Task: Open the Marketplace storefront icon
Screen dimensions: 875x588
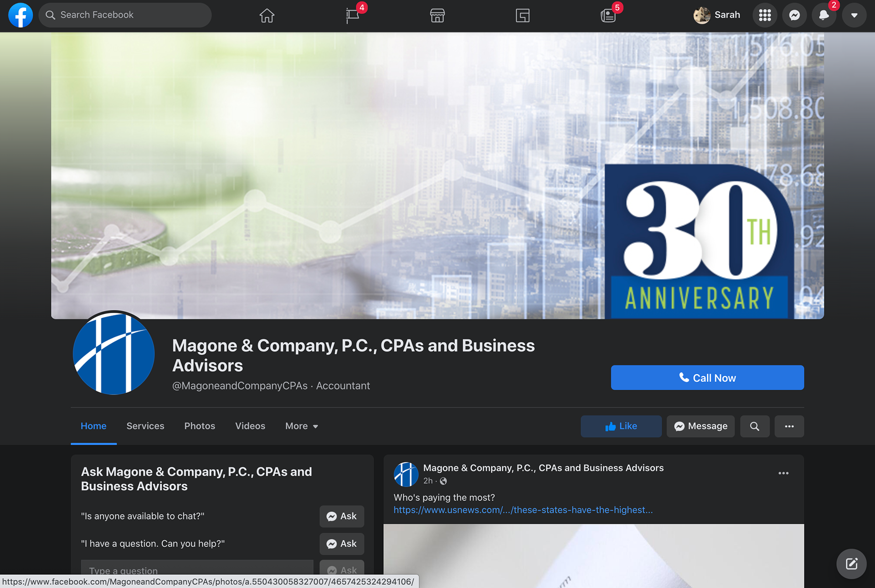Action: (x=437, y=15)
